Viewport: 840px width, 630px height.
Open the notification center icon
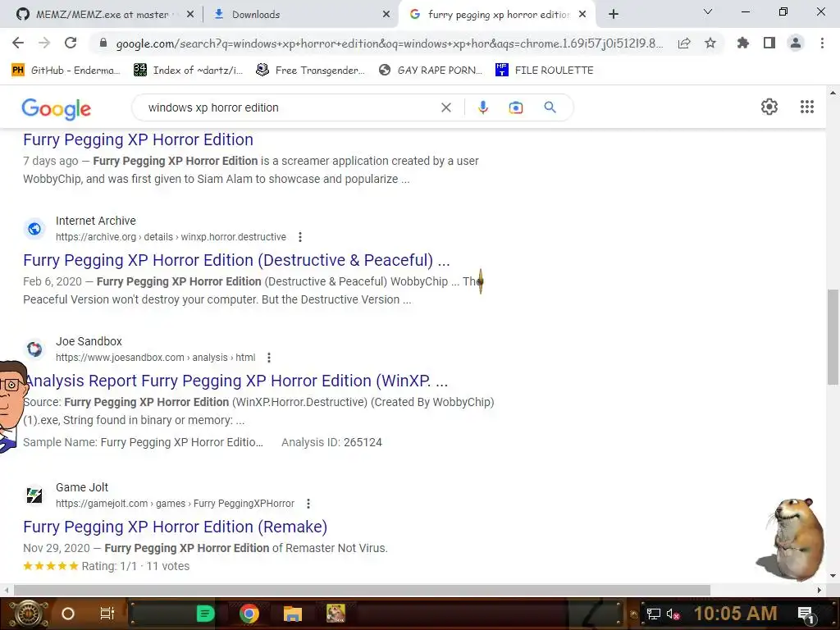(806, 614)
